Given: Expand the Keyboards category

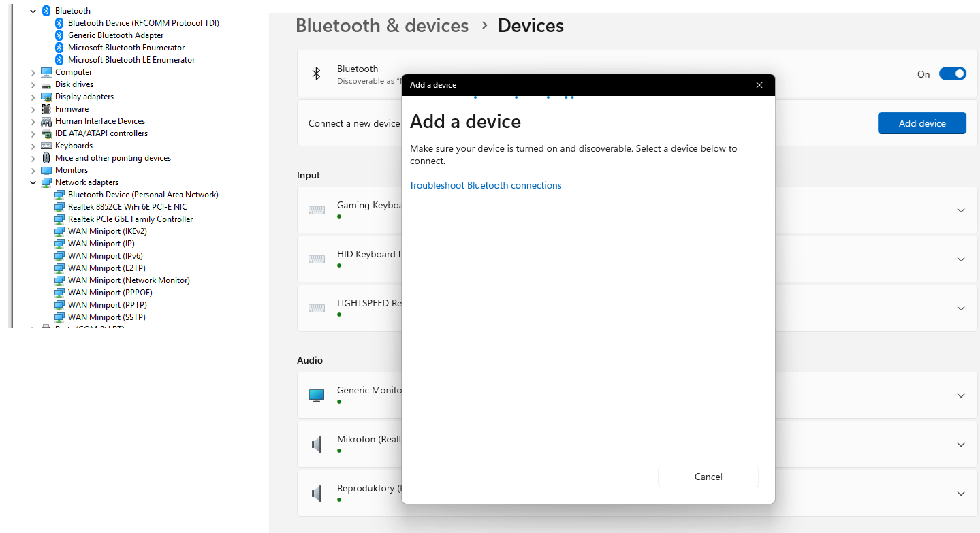Looking at the screenshot, I should [x=33, y=146].
